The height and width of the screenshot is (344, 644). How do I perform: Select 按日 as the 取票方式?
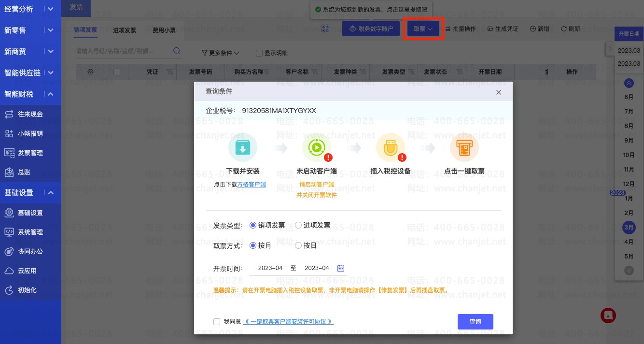(298, 245)
